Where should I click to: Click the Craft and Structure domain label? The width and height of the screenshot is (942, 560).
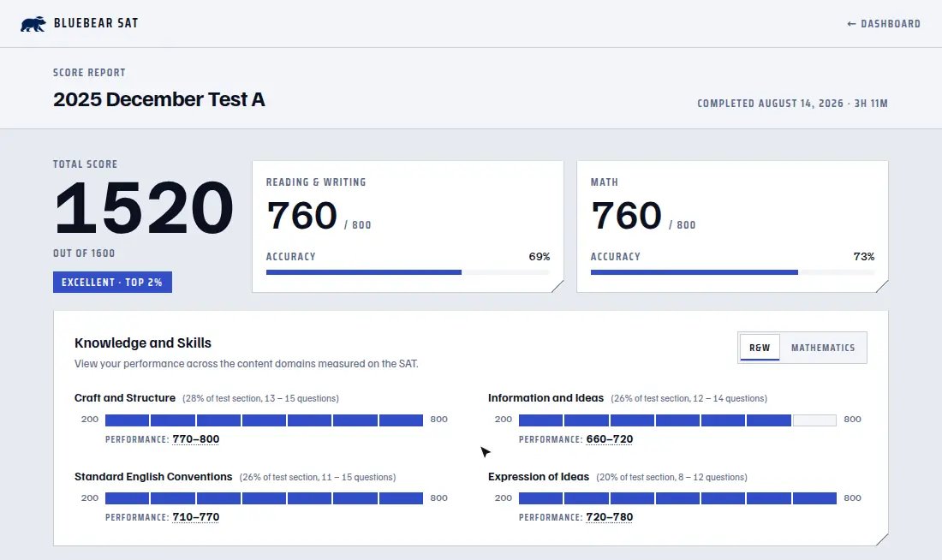125,398
